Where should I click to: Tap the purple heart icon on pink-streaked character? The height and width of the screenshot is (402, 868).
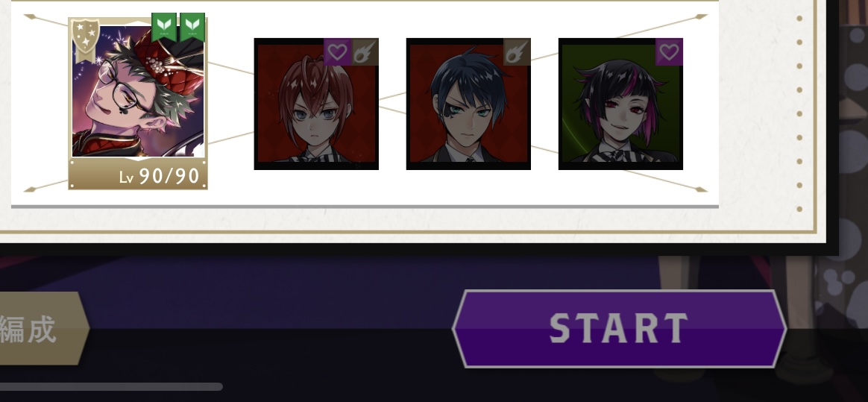(669, 52)
